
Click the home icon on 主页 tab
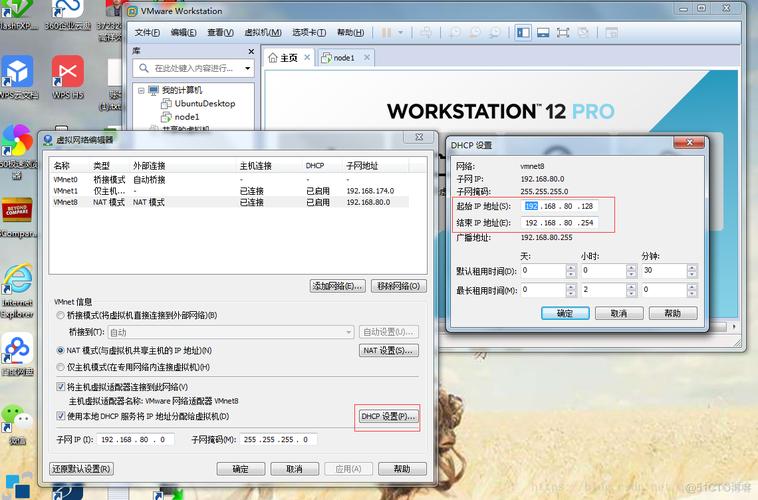pyautogui.click(x=273, y=58)
